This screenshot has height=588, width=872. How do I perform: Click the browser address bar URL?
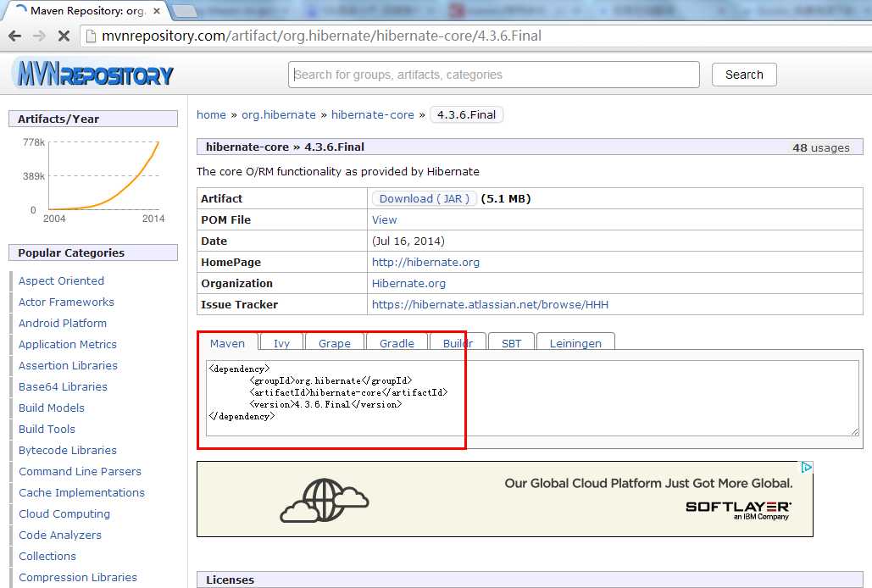pos(321,36)
